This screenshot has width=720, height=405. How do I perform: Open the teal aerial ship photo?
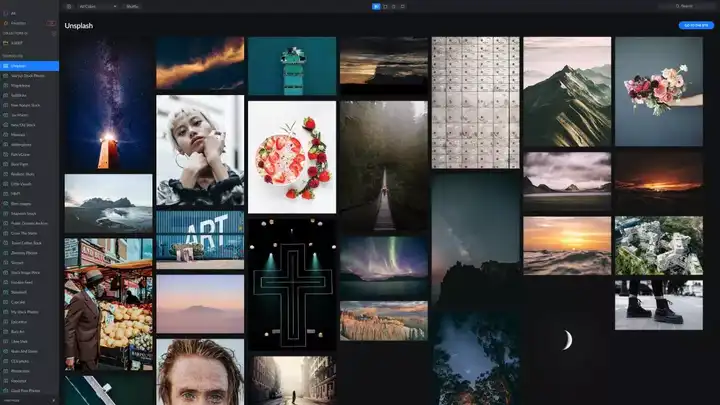[292, 66]
